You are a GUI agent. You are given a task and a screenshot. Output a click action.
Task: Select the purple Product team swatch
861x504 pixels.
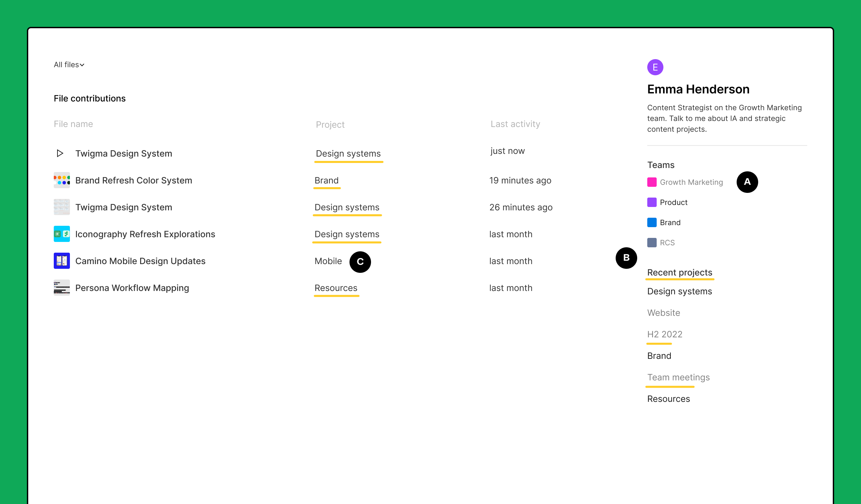(x=652, y=203)
